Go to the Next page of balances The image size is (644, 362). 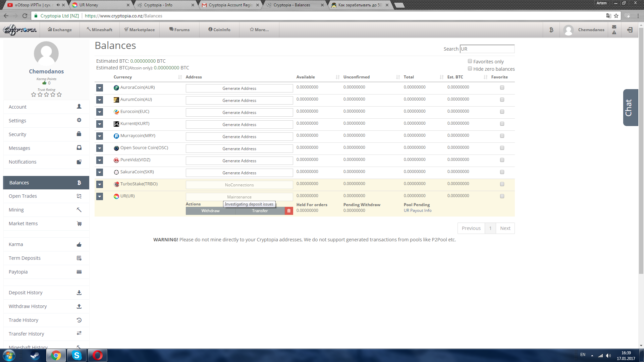[x=505, y=228]
